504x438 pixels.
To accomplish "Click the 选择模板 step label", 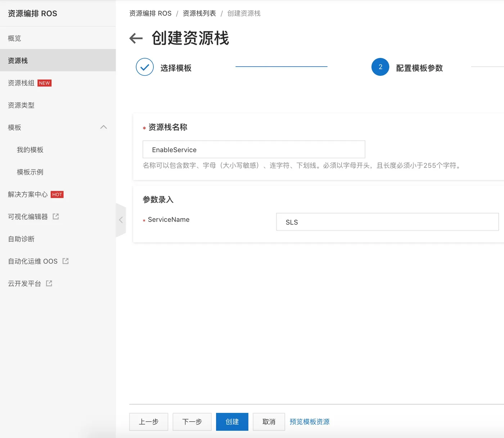I will (176, 68).
